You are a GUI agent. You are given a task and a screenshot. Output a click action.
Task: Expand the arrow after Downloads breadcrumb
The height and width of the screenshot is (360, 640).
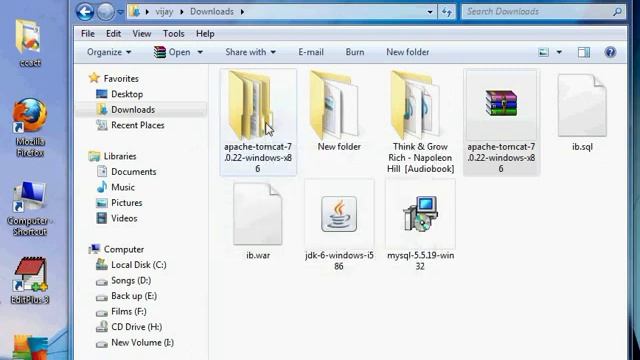click(242, 12)
